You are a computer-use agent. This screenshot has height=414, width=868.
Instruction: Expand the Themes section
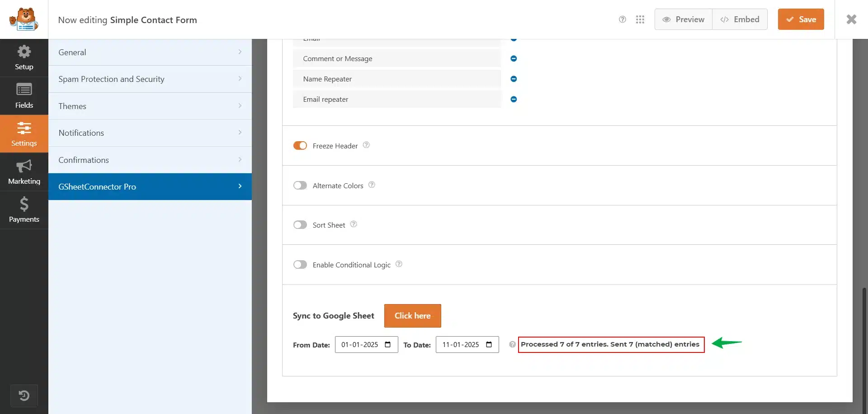tap(150, 106)
